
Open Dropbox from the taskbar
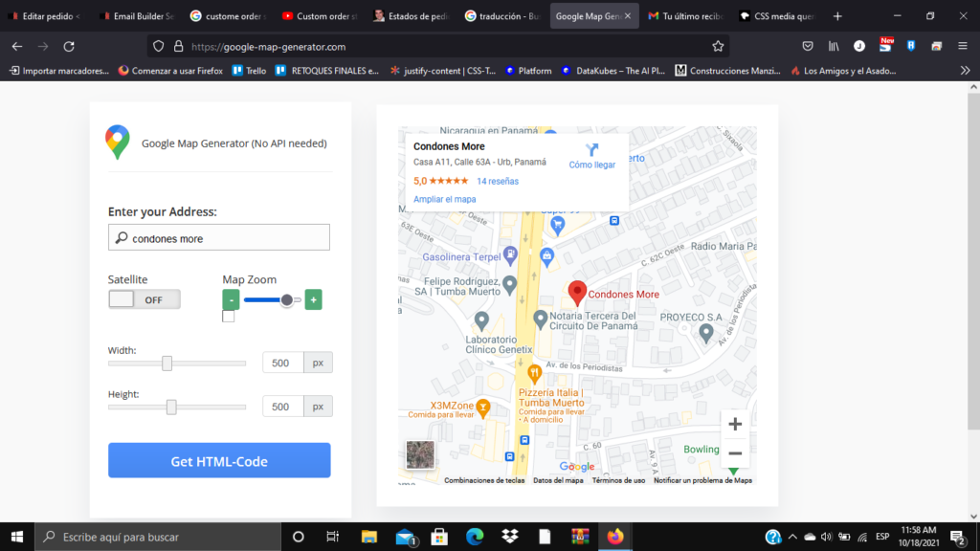510,537
